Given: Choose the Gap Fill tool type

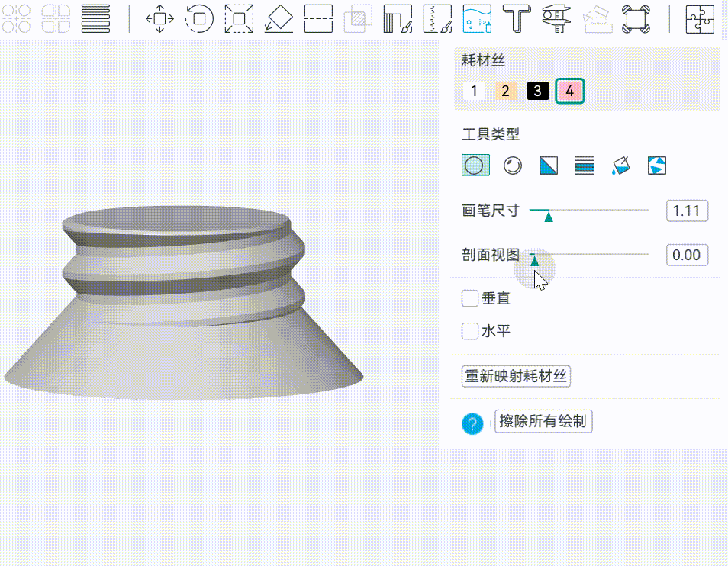Looking at the screenshot, I should click(657, 166).
